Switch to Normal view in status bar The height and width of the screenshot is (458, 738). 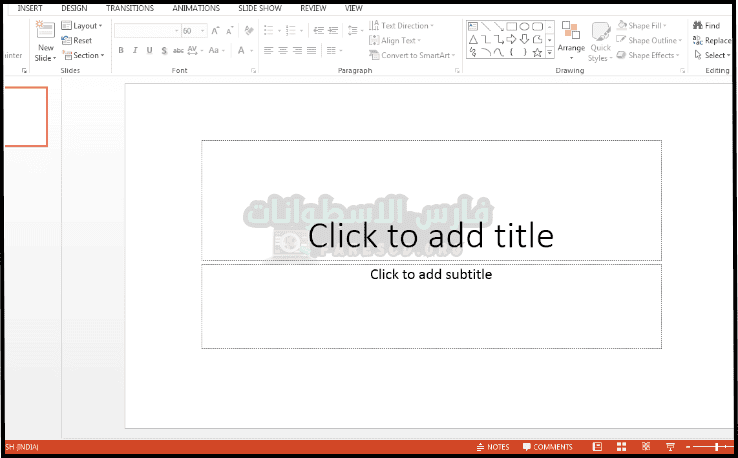pyautogui.click(x=598, y=447)
